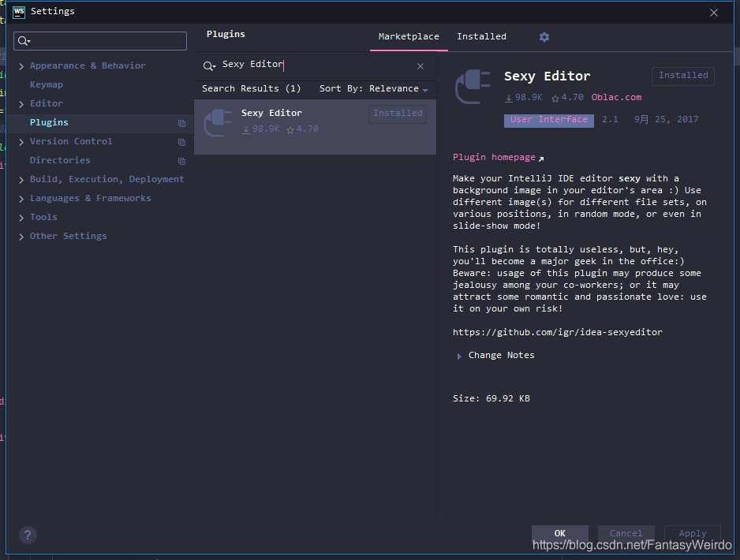The image size is (740, 560).
Task: Click the copy icon beside Directories
Action: pyautogui.click(x=181, y=161)
